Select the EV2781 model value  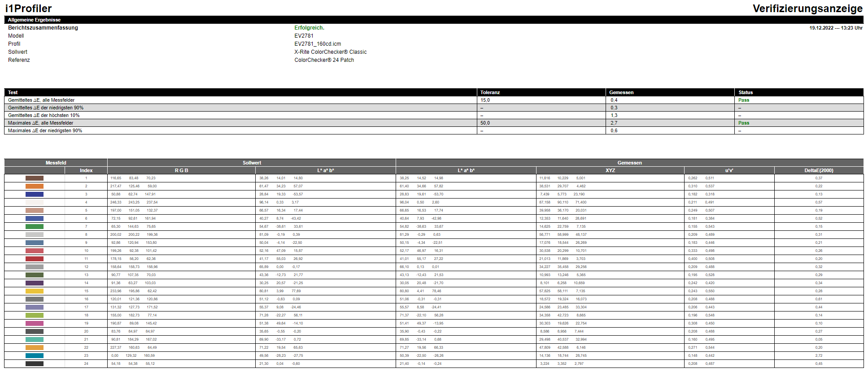tap(304, 36)
